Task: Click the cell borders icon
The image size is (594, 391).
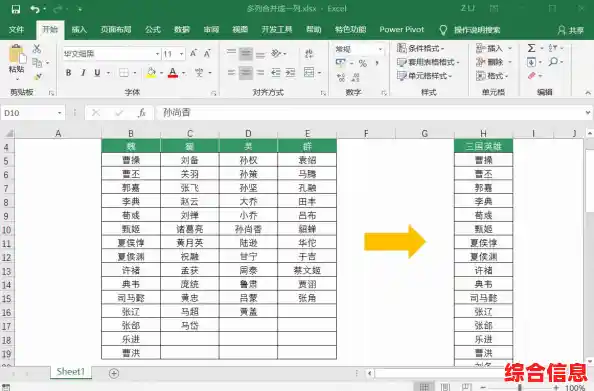Action: [x=124, y=73]
